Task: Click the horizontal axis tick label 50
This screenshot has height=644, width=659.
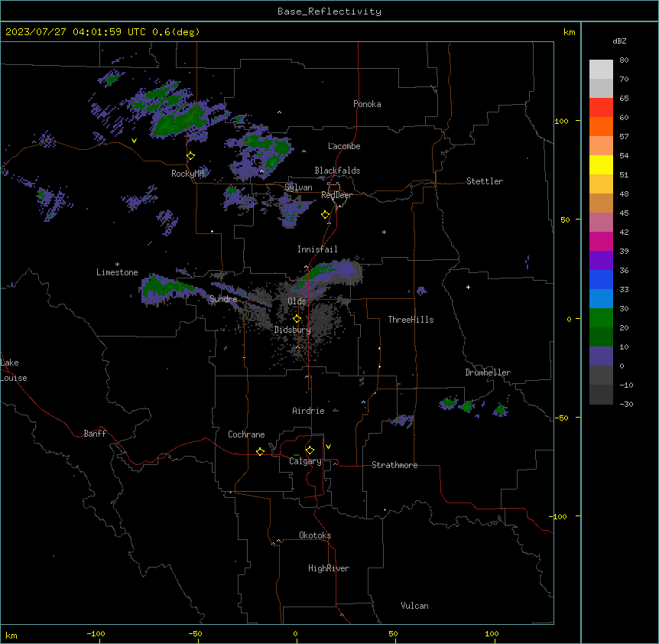Action: [x=393, y=633]
